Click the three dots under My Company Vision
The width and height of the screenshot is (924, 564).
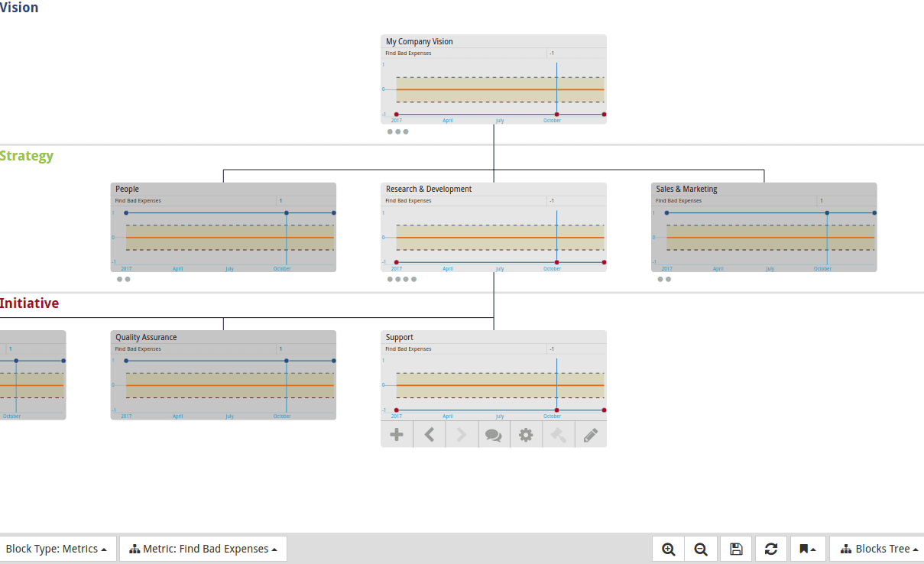coord(398,131)
